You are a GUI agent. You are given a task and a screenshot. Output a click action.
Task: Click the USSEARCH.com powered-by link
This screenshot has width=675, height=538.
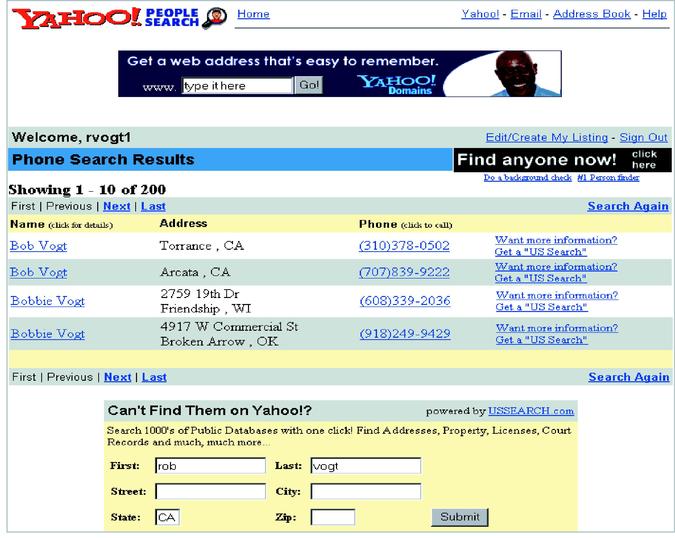pos(531,411)
